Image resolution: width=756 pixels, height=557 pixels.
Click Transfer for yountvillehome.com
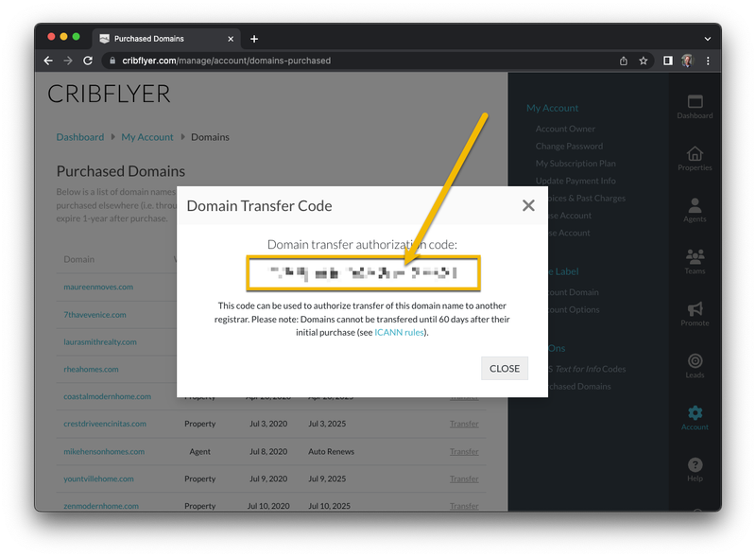pos(464,479)
